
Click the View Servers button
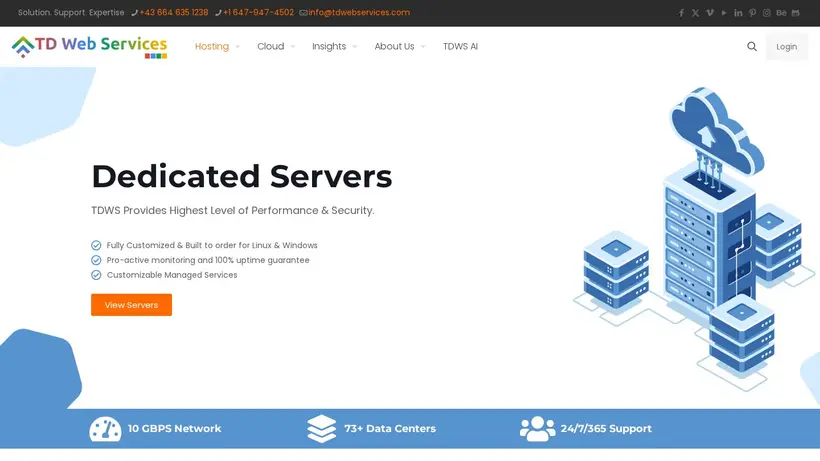pyautogui.click(x=131, y=305)
